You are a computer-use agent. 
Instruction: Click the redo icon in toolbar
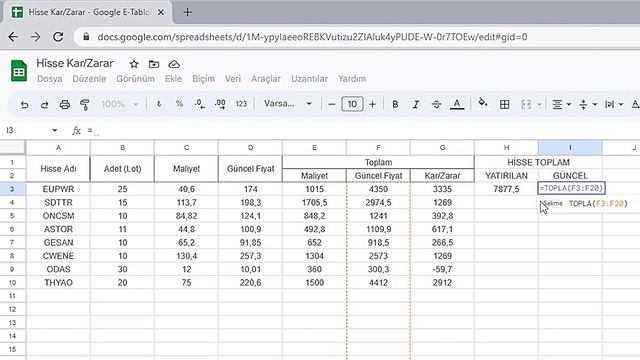pyautogui.click(x=44, y=105)
